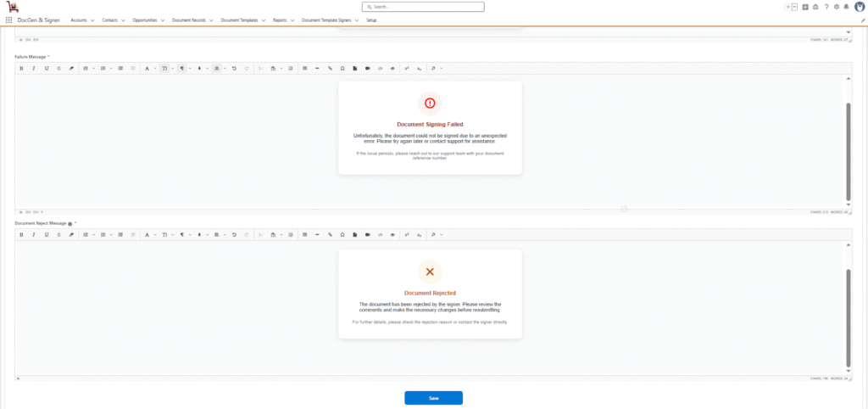Toggle underline in Failure Message toolbar
This screenshot has height=409, width=868.
pyautogui.click(x=46, y=68)
